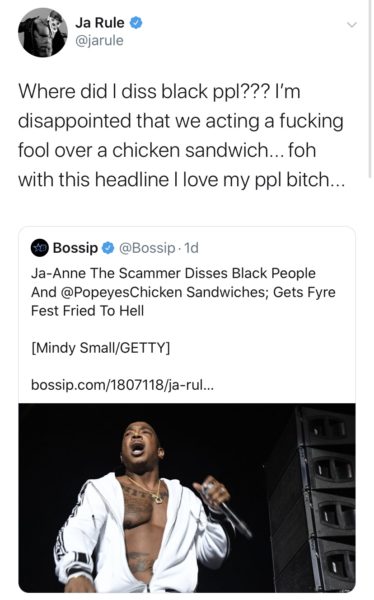Open the Bossip account name in quoted tweet
374x600 pixels.
click(75, 248)
